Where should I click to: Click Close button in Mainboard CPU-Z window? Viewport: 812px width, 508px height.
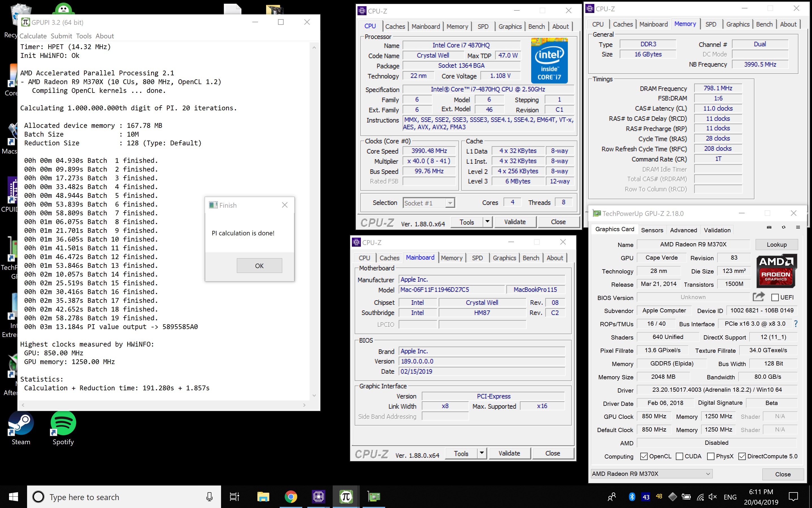(553, 453)
